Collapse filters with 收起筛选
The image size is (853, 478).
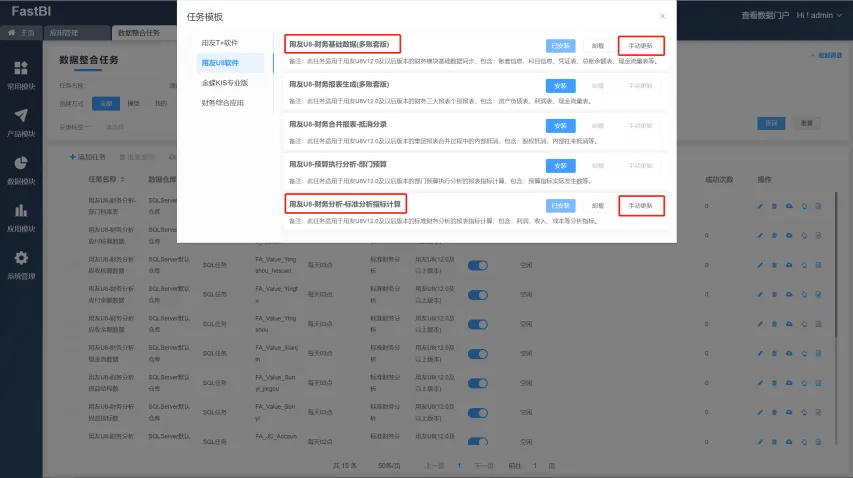pyautogui.click(x=826, y=55)
